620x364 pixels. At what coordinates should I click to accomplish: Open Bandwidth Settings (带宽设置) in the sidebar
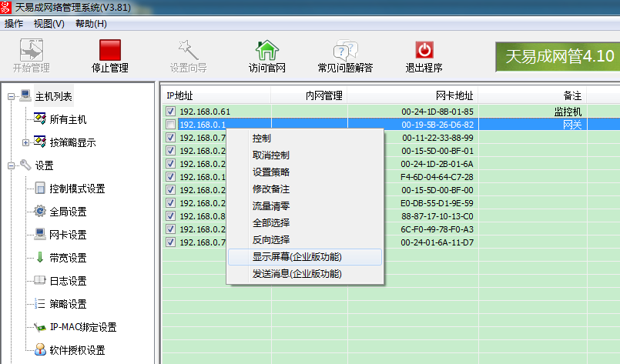(x=68, y=258)
